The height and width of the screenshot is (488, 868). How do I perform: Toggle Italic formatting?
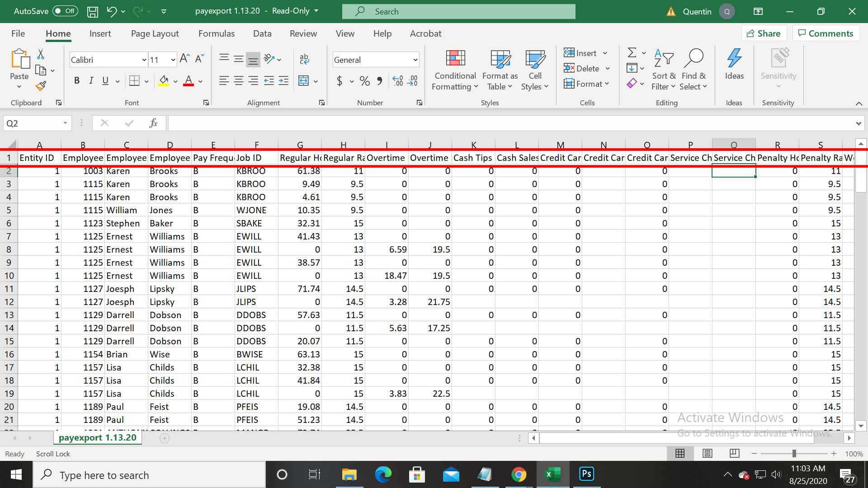(91, 81)
